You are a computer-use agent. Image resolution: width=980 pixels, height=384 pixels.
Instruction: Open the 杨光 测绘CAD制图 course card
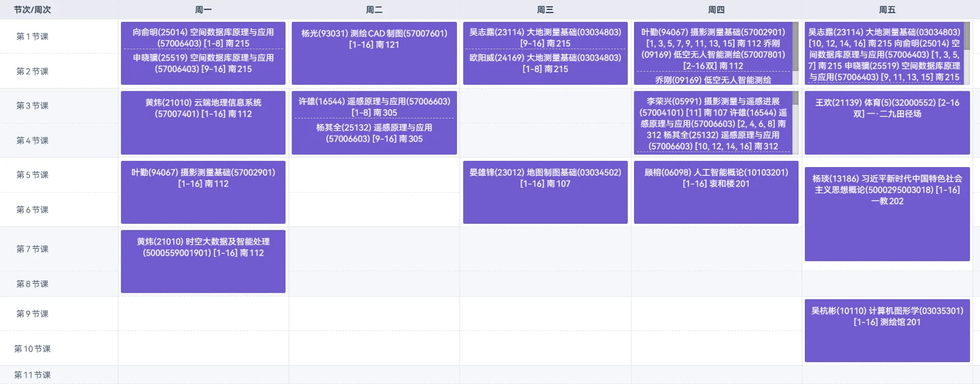pos(374,53)
